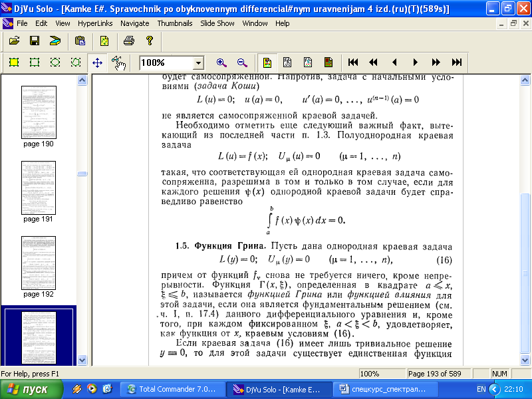Click the 100% status bar zoom indicator

point(382,374)
